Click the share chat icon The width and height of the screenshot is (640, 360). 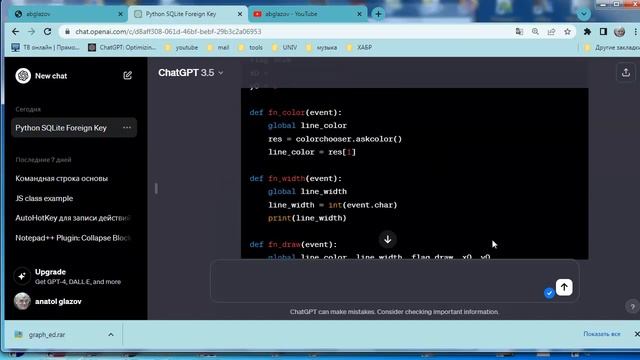click(626, 73)
